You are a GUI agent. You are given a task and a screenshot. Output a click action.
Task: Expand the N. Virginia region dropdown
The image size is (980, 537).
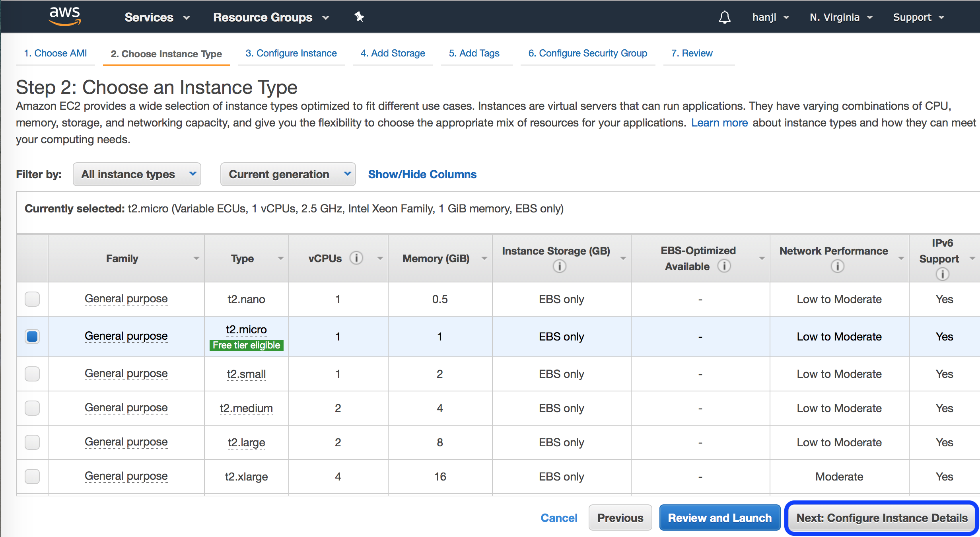[x=840, y=17]
